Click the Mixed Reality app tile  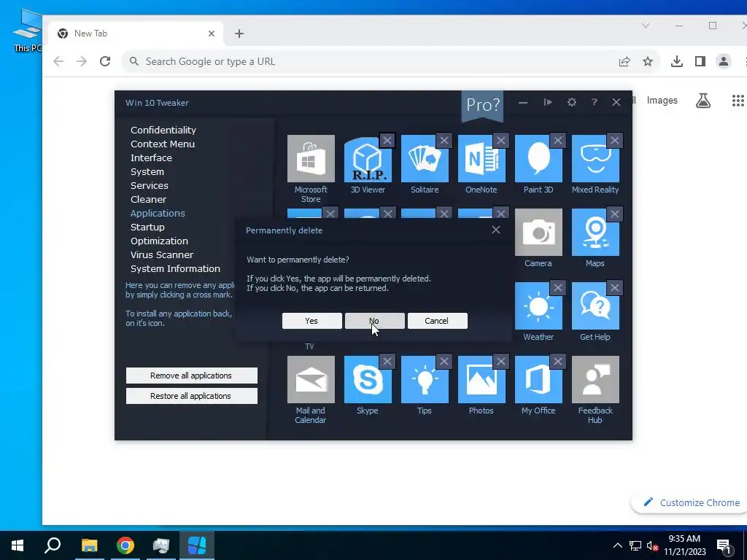595,158
